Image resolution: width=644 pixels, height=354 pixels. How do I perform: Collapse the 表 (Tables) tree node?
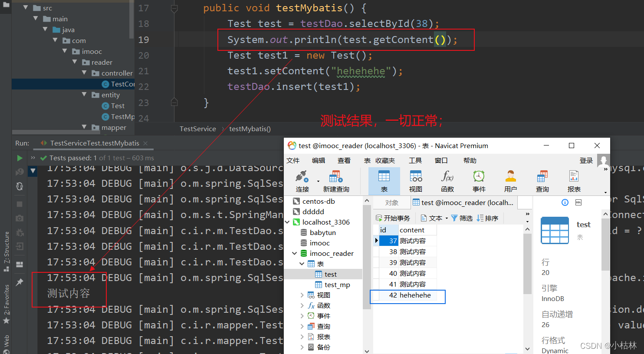(x=302, y=264)
